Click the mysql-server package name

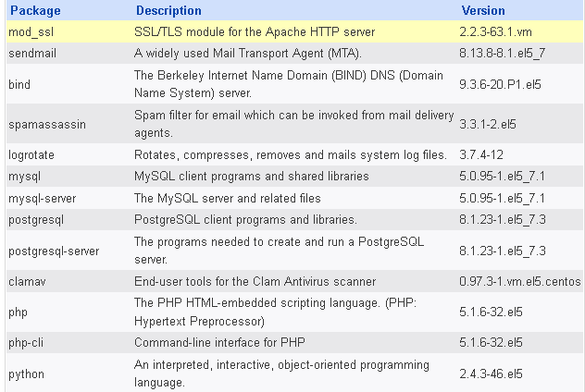point(42,198)
